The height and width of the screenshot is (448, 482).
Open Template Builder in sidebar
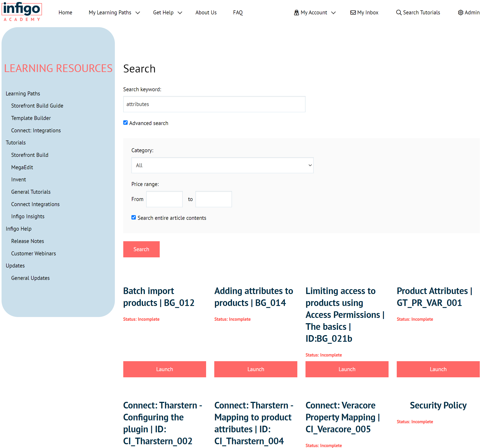click(31, 118)
